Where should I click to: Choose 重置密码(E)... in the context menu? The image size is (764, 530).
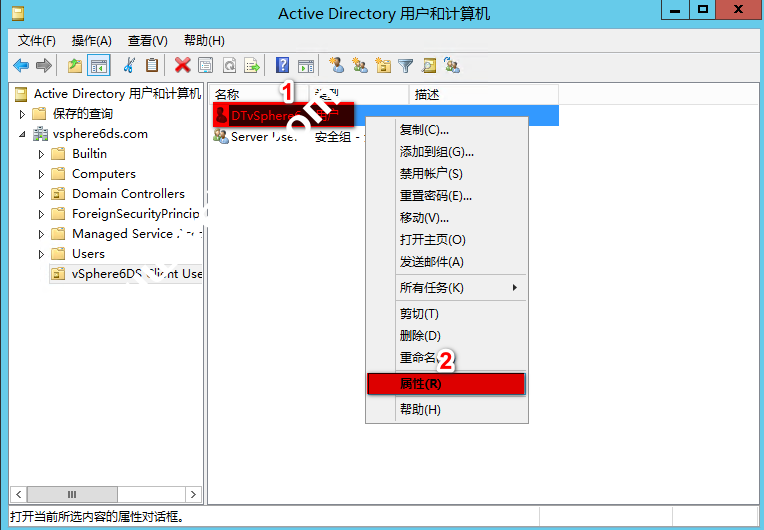[447, 195]
